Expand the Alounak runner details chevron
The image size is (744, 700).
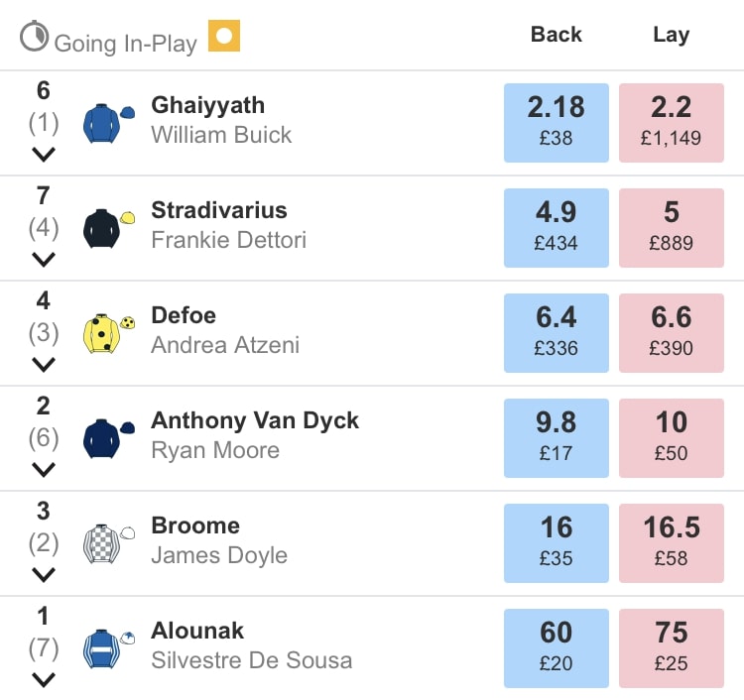(x=43, y=680)
